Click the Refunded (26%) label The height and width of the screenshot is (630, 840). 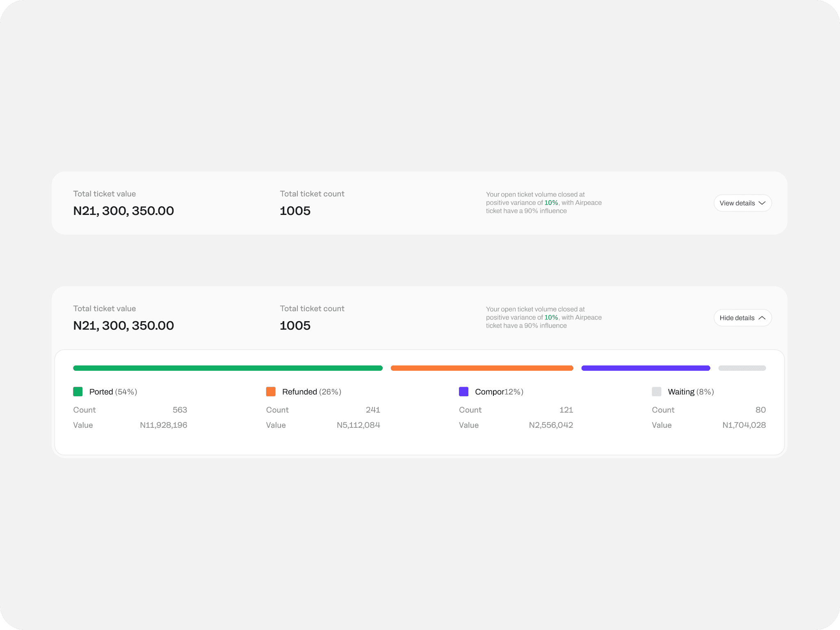point(312,392)
